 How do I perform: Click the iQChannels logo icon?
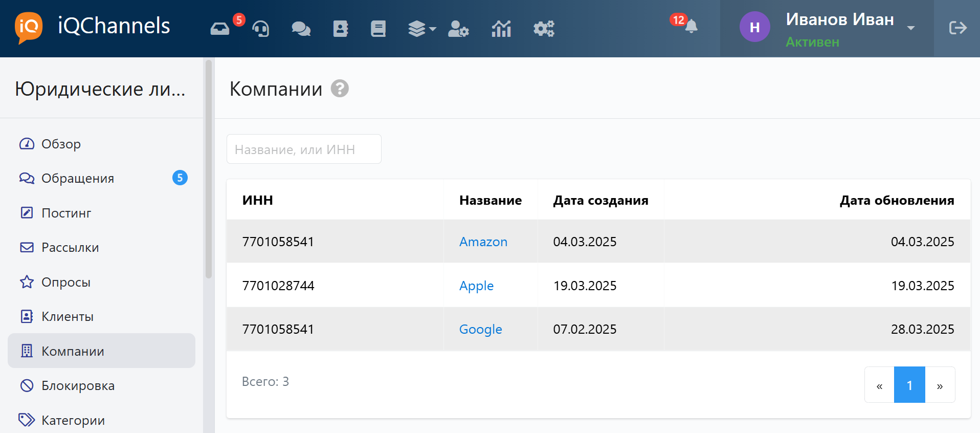point(29,27)
